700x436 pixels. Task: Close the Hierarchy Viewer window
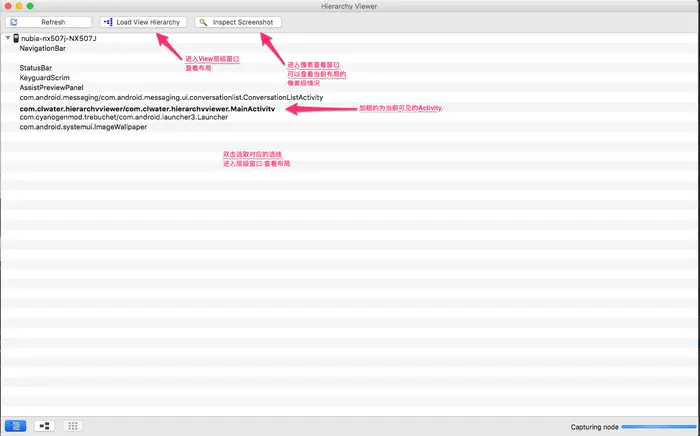click(x=8, y=6)
